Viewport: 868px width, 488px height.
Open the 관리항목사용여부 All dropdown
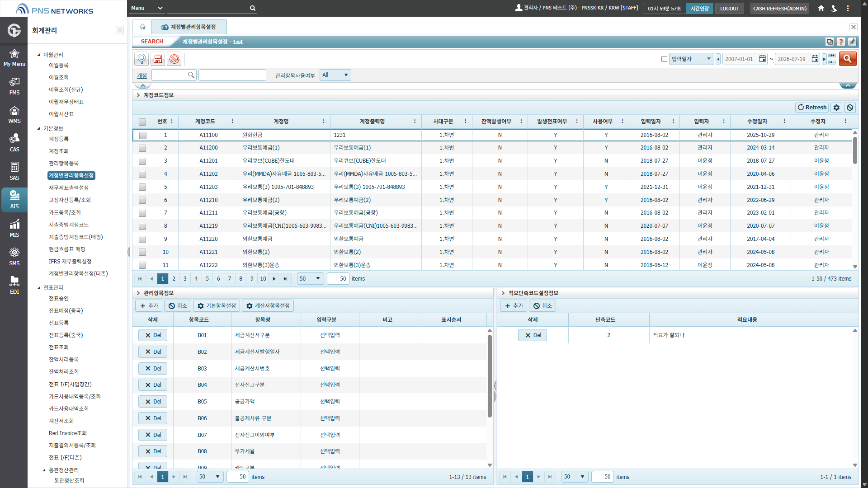pos(335,75)
